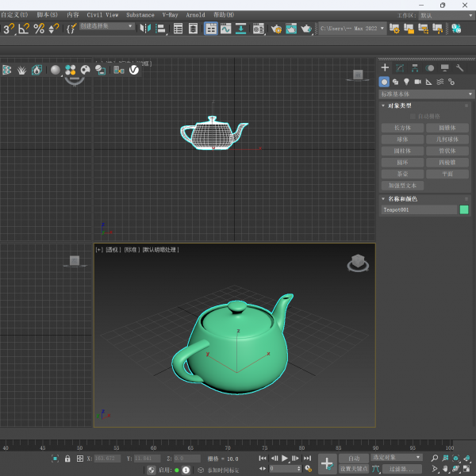Select the Shapes category button
The height and width of the screenshot is (476, 476).
[395, 82]
